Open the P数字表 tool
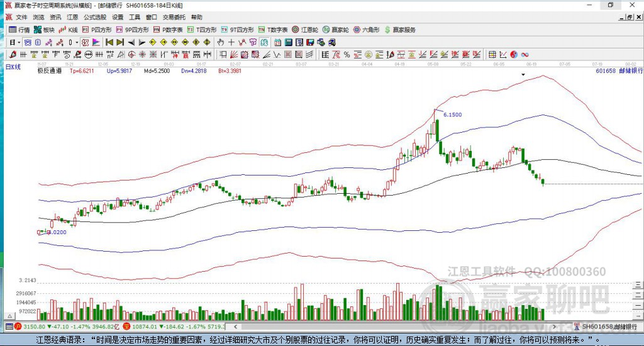This screenshot has width=644, height=346. click(168, 30)
